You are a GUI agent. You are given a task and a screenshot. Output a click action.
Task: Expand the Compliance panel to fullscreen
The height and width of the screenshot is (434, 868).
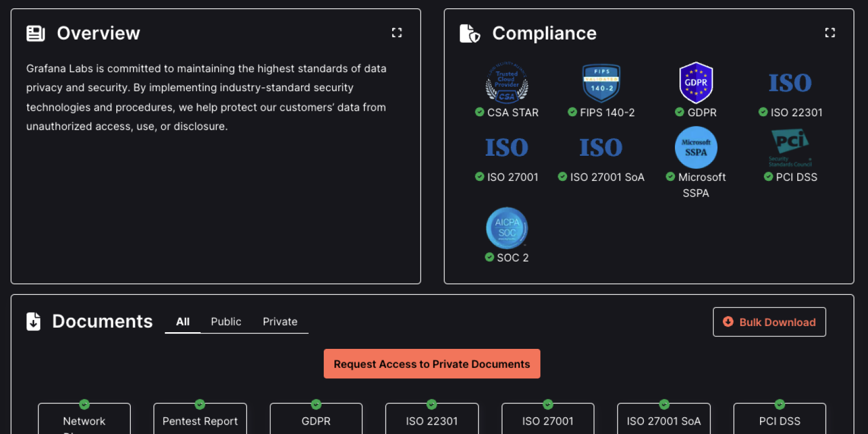tap(830, 32)
